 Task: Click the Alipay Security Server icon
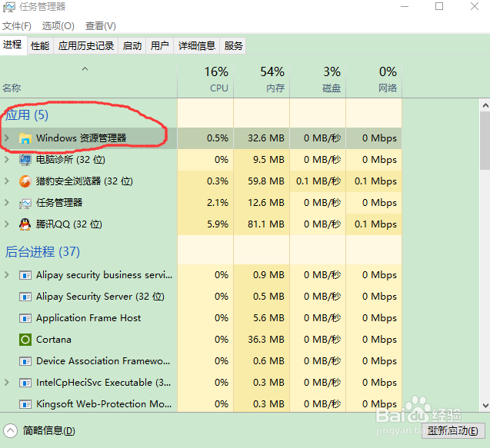pos(25,297)
